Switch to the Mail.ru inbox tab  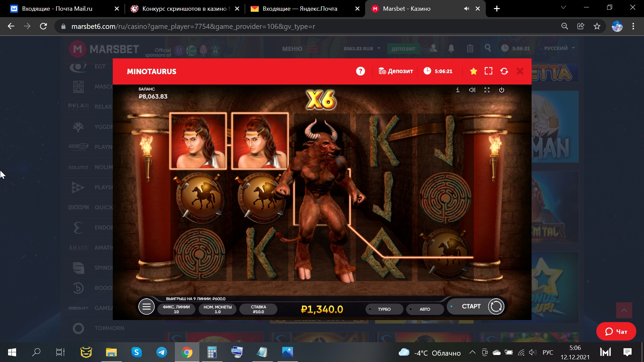(x=57, y=9)
